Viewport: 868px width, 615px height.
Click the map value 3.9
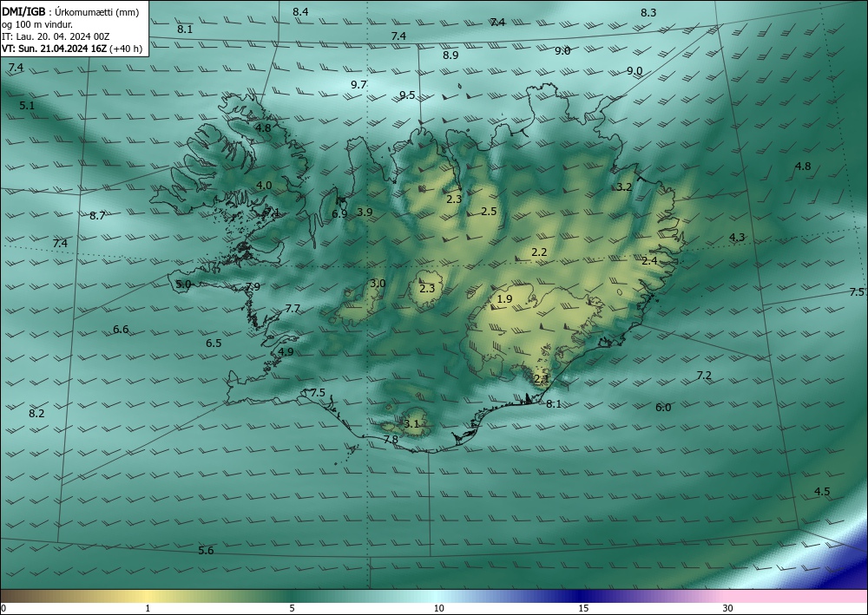click(x=365, y=212)
